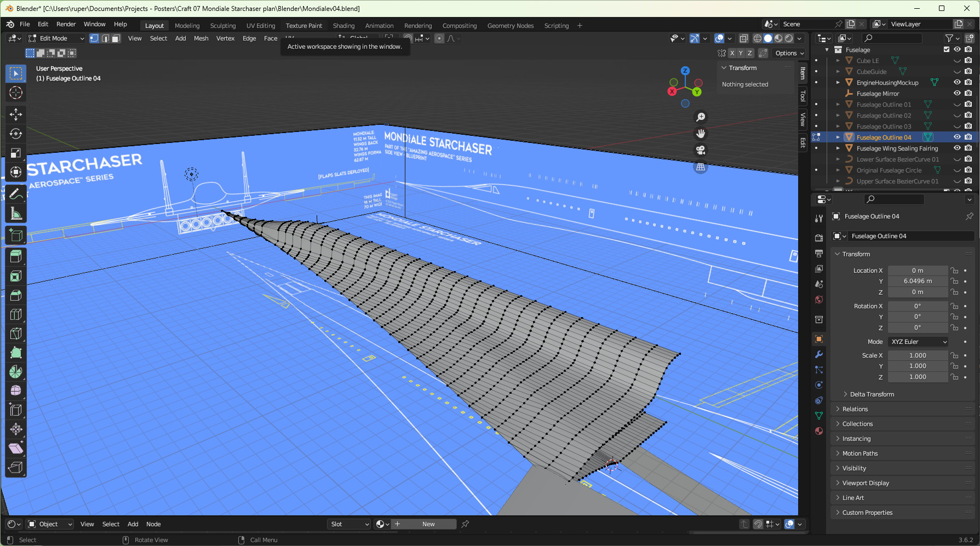The image size is (980, 546).
Task: Expand the Collections panel
Action: coord(857,424)
